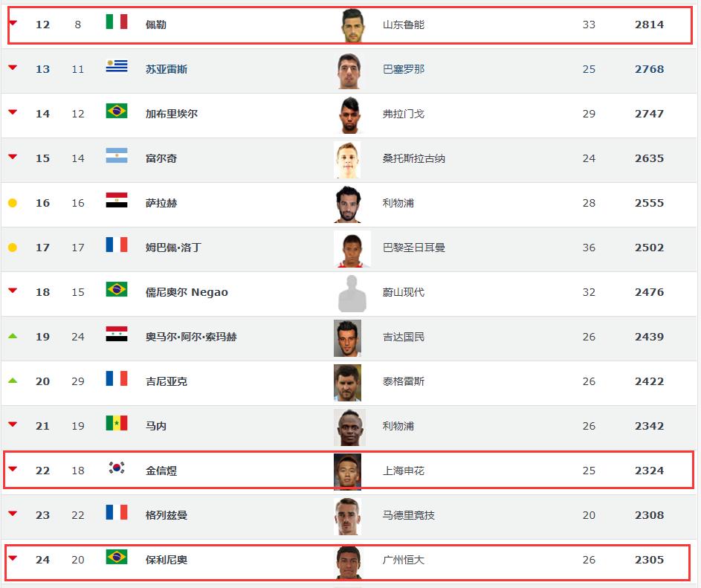Click the green up arrow in row 20
Image resolution: width=701 pixels, height=588 pixels.
[x=13, y=381]
